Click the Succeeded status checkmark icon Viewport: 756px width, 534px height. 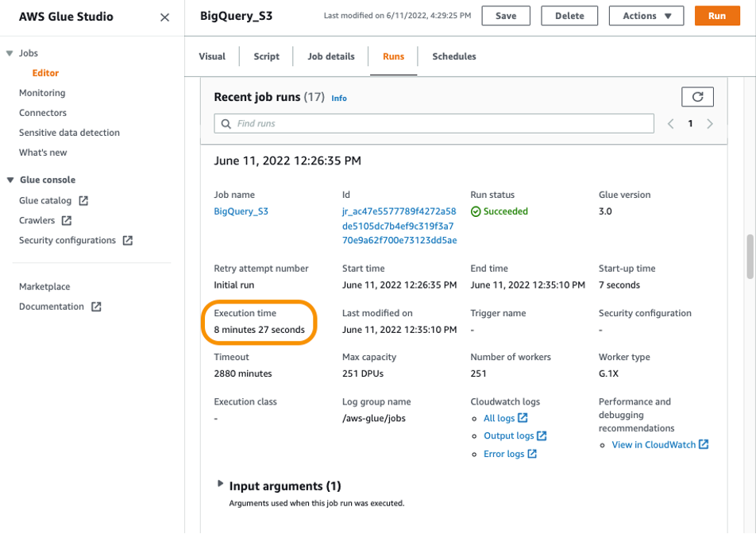[x=476, y=211]
